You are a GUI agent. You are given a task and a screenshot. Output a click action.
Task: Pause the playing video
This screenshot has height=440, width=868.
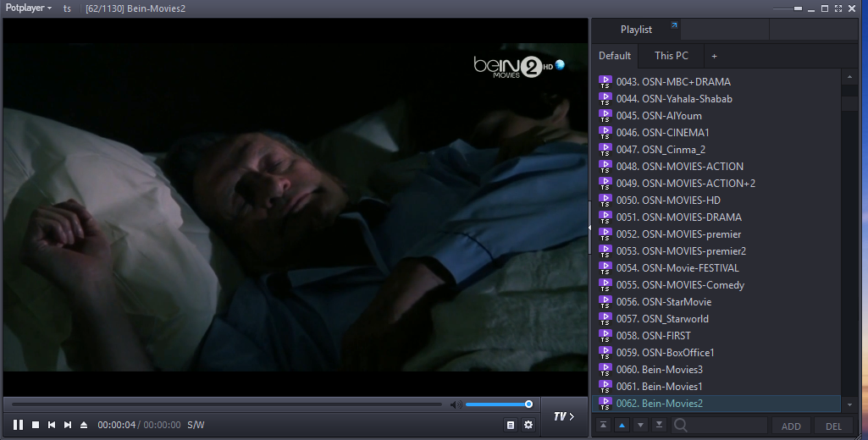click(18, 425)
